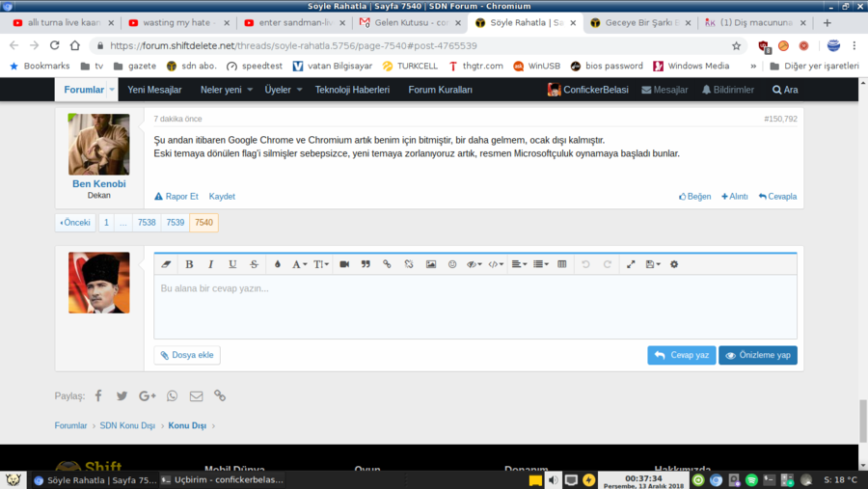Switch to Geceye Bir Şarkı tab
Screen dimensions: 868x489
pyautogui.click(x=640, y=23)
